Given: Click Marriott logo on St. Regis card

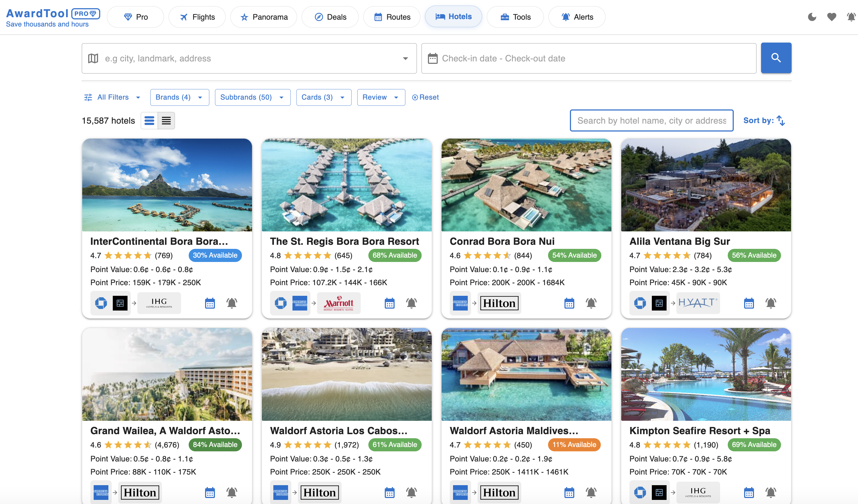Looking at the screenshot, I should (x=339, y=303).
